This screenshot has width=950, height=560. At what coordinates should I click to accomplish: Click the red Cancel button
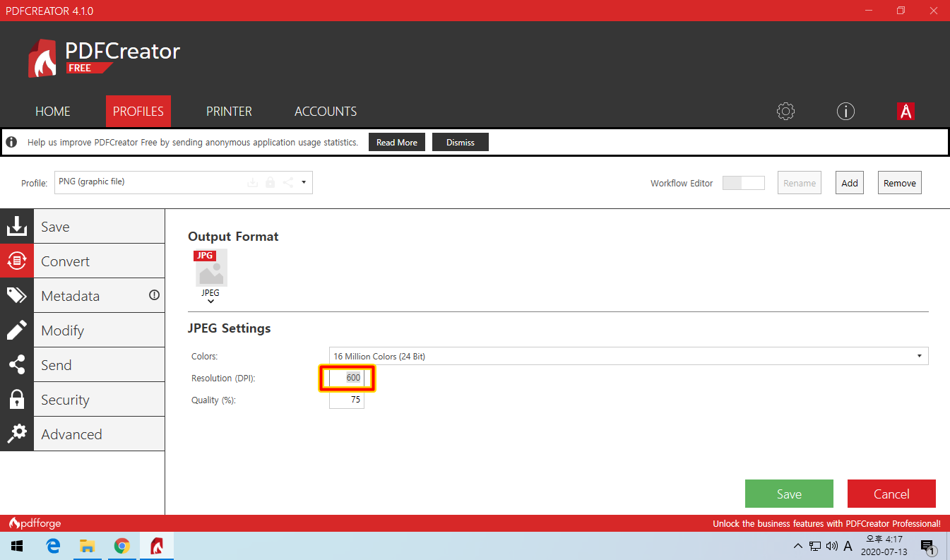coord(891,494)
